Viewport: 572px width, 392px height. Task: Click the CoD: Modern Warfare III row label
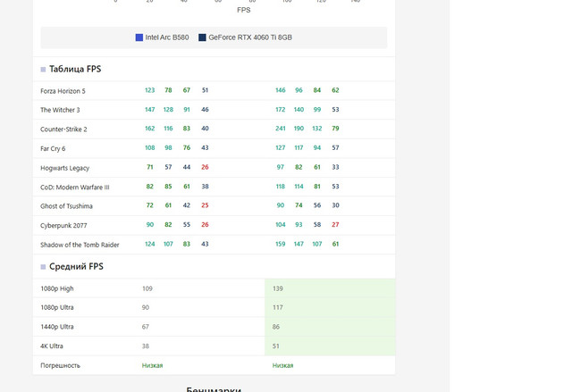tap(75, 188)
